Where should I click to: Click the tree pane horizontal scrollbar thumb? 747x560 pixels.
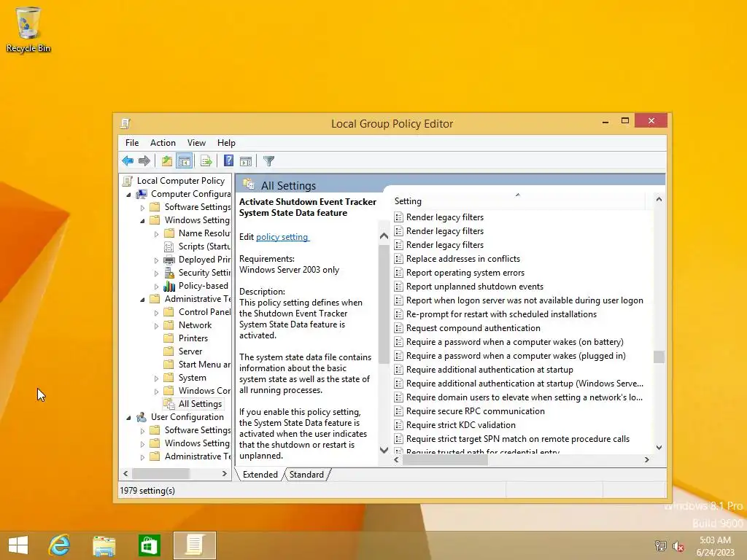[x=160, y=474]
